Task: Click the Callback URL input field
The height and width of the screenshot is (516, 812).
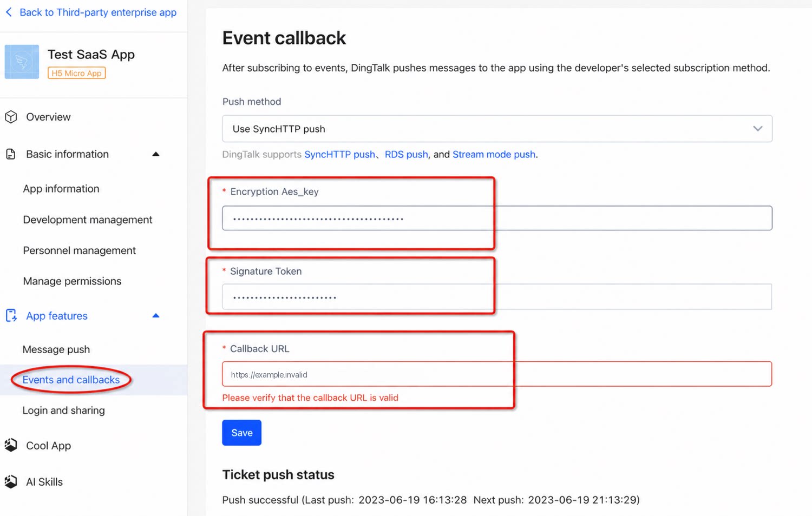Action: click(497, 374)
